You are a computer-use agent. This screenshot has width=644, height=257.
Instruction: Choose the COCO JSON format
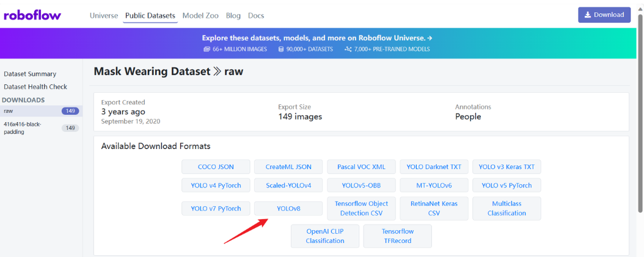(x=216, y=167)
